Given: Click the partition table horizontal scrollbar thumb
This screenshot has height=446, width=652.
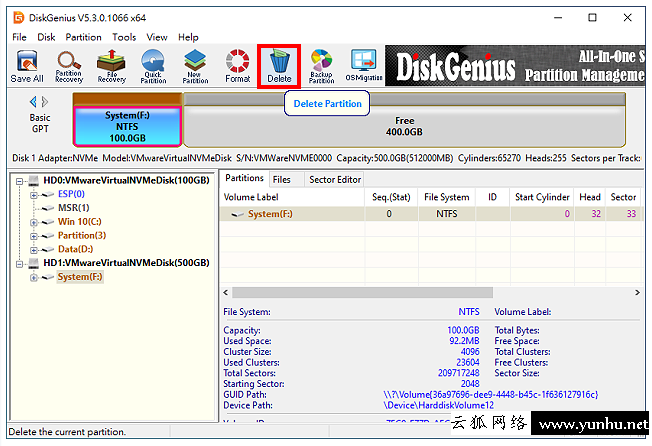Looking at the screenshot, I should (362, 293).
